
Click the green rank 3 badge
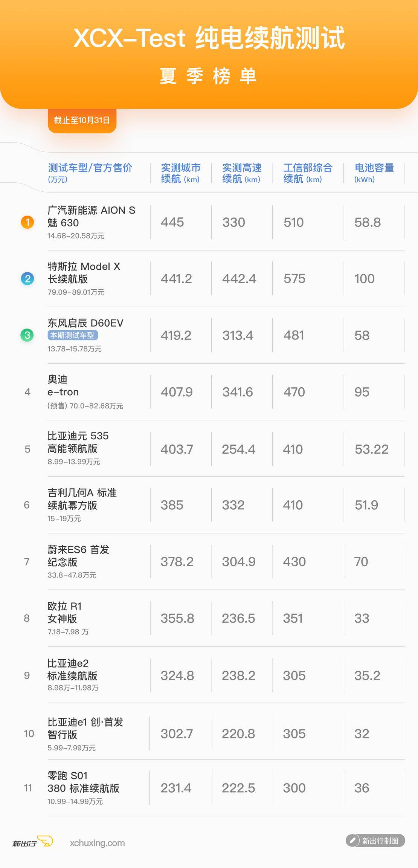click(x=27, y=335)
